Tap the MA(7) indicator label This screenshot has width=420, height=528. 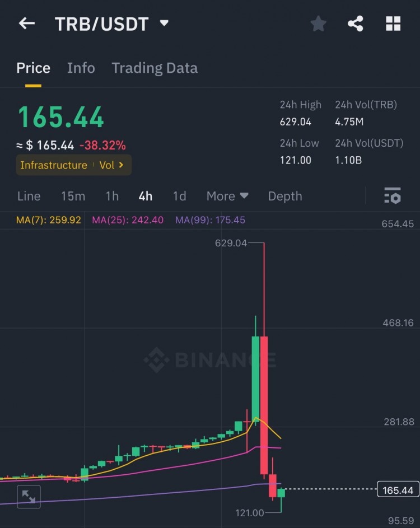[x=49, y=220]
